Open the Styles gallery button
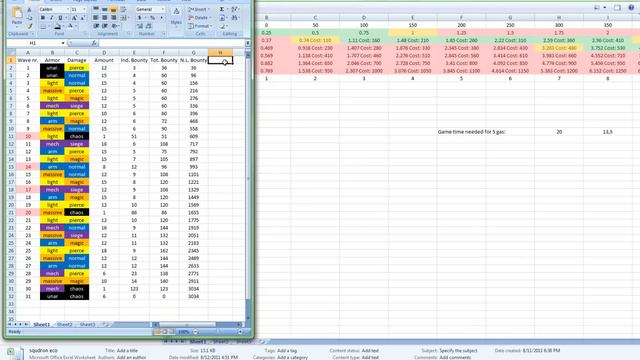The image size is (640, 360). coord(176,16)
